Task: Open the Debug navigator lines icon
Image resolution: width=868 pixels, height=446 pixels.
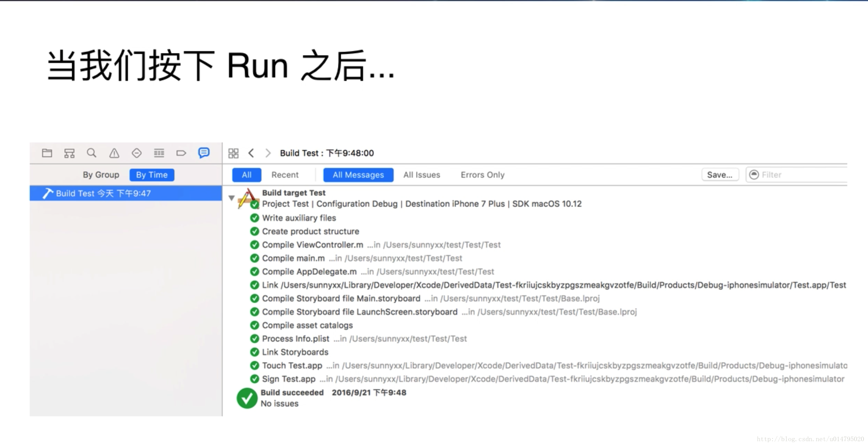Action: click(159, 153)
